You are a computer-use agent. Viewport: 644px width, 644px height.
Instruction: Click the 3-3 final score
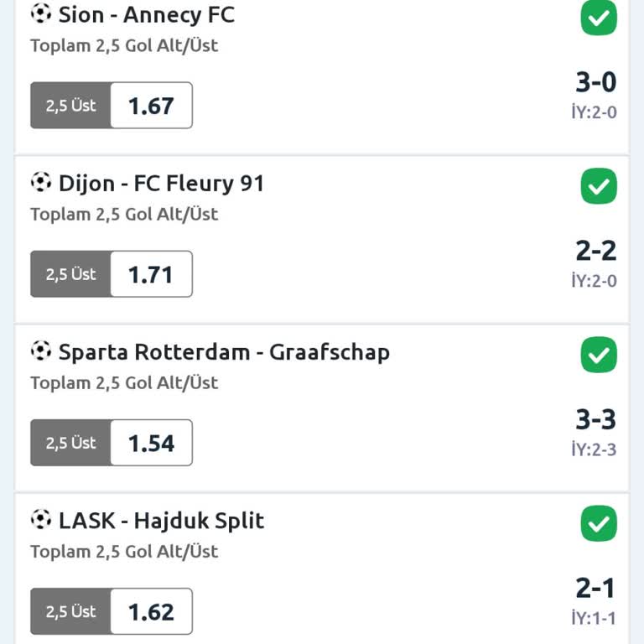click(595, 419)
